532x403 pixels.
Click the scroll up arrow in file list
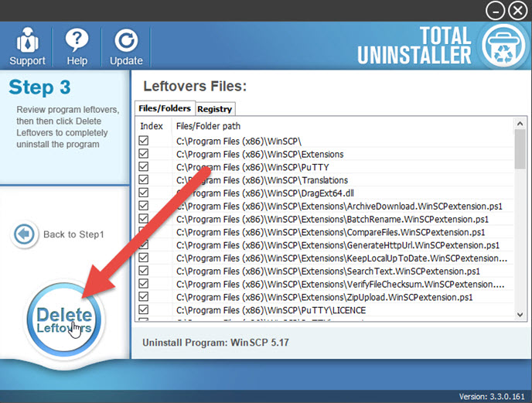[520, 124]
